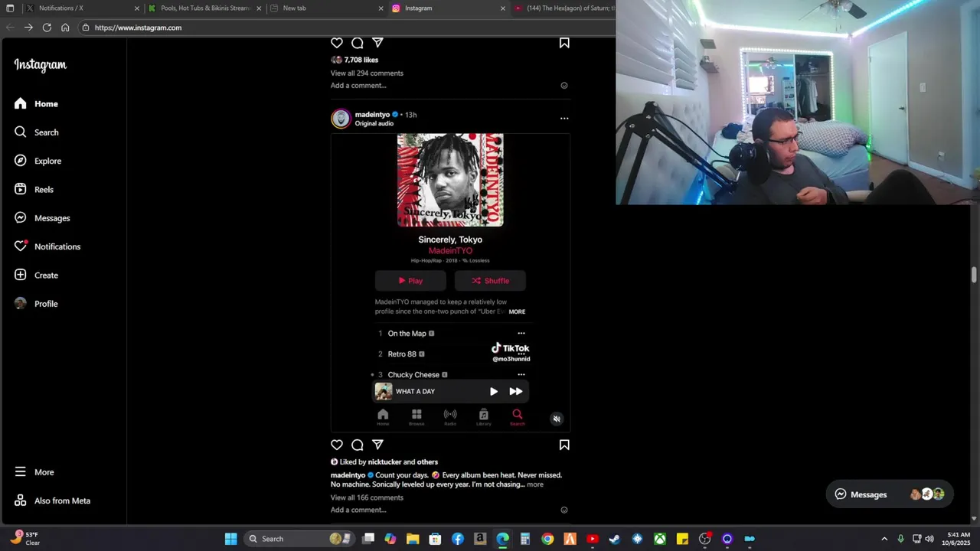Click the Instagram logo

pos(41,65)
